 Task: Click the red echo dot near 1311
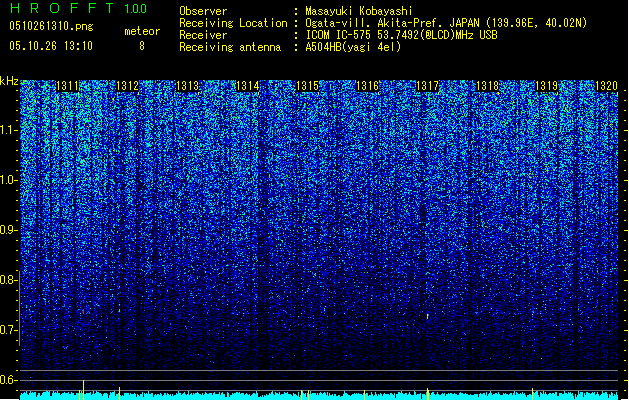click(83, 311)
